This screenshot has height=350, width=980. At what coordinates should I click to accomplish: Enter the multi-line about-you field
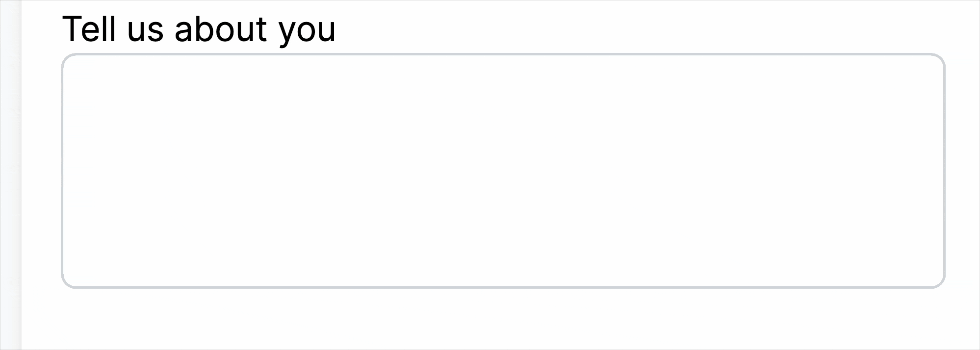pyautogui.click(x=503, y=171)
